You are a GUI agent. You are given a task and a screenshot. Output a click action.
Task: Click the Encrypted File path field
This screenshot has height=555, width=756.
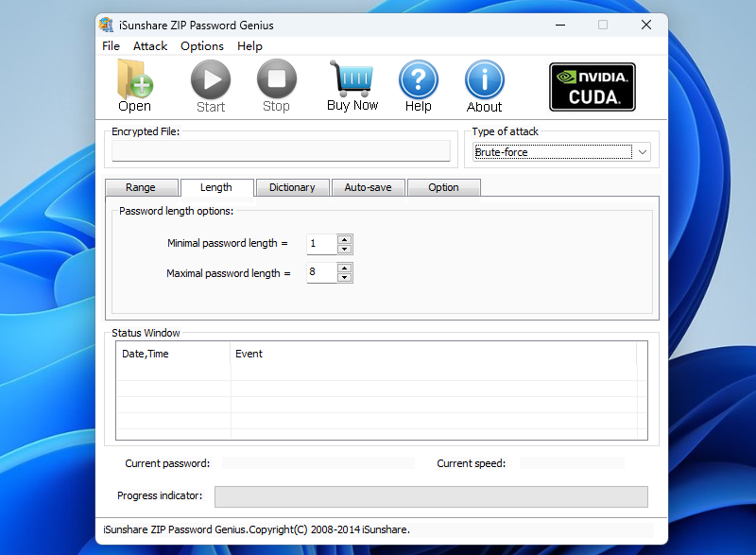tap(281, 151)
